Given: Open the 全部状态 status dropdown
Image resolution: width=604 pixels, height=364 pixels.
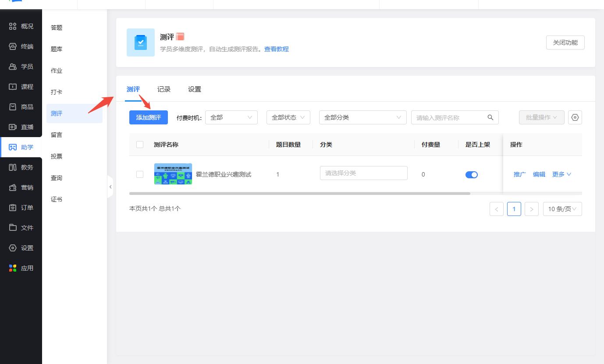Looking at the screenshot, I should coord(288,117).
